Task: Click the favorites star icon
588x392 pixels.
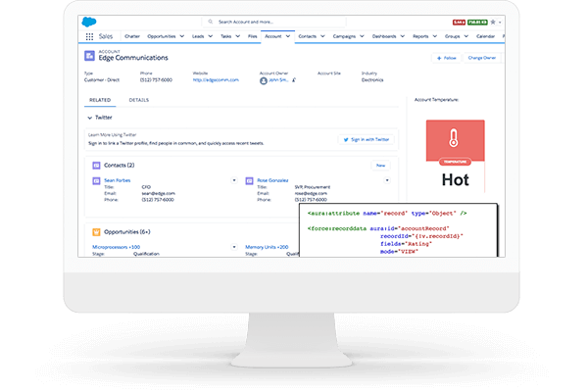Action: 493,23
